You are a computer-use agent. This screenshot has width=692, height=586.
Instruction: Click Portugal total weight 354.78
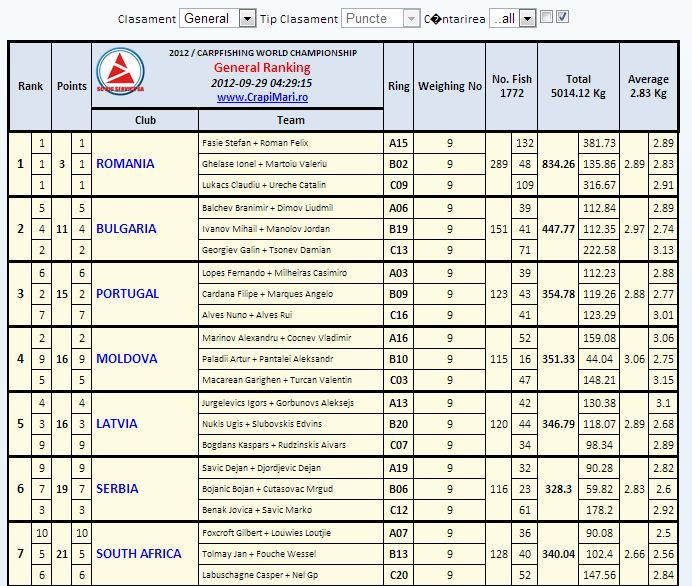coord(558,294)
